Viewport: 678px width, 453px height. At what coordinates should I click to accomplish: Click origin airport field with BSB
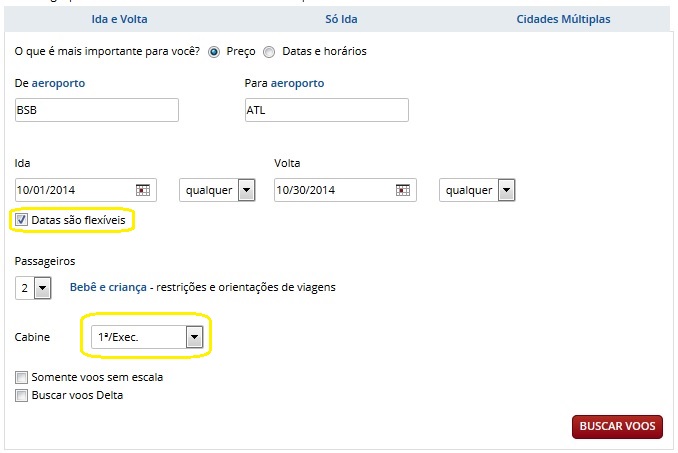pyautogui.click(x=96, y=110)
